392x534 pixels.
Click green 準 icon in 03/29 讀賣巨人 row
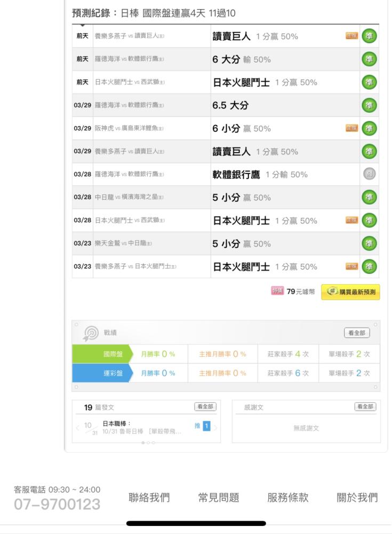click(369, 151)
